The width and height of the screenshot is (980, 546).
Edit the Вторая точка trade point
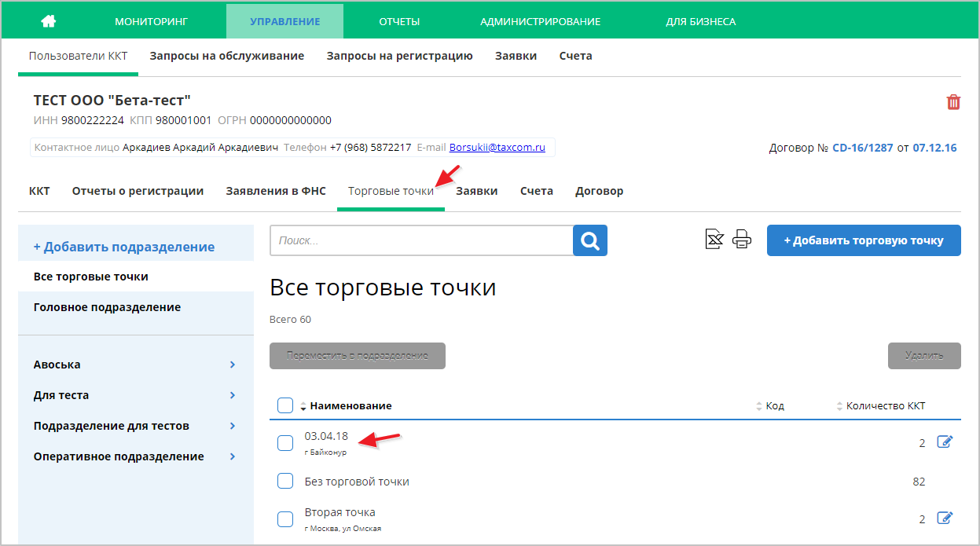[x=945, y=519]
